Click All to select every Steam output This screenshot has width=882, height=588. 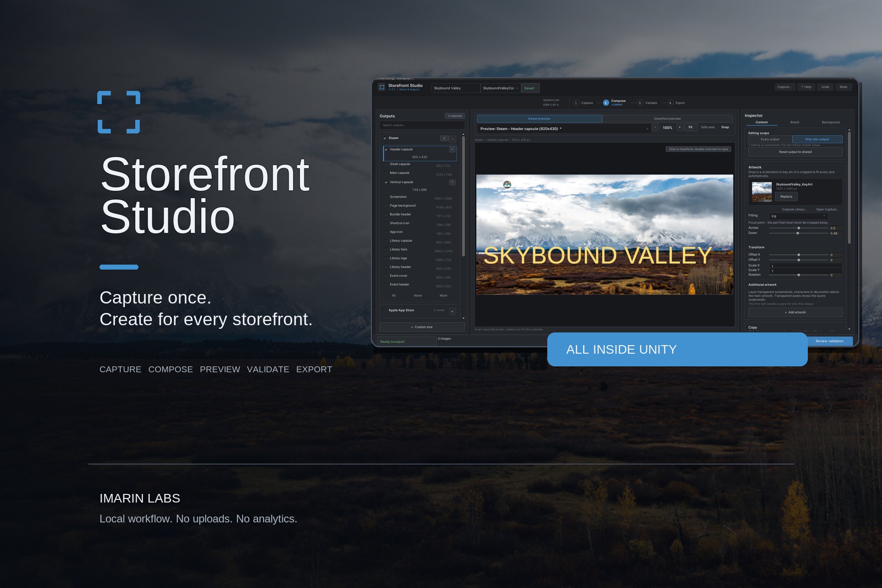coord(394,296)
